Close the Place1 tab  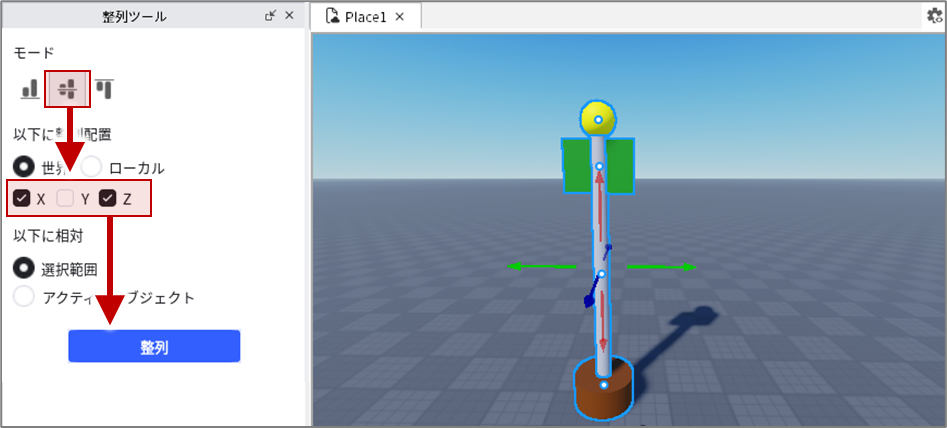pos(399,17)
